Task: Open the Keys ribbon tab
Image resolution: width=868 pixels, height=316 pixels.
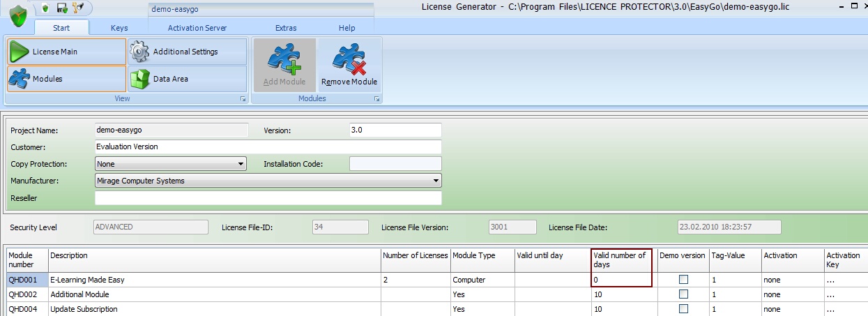Action: [x=119, y=28]
